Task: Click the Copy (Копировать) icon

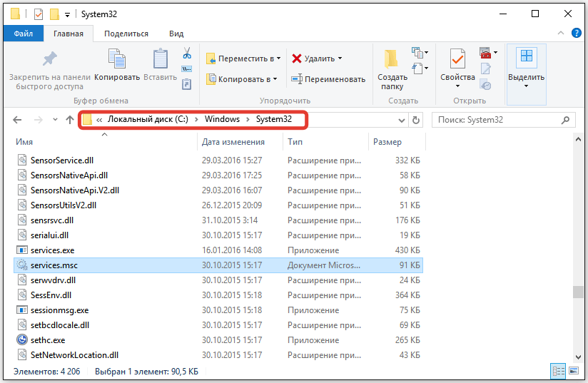Action: click(117, 58)
